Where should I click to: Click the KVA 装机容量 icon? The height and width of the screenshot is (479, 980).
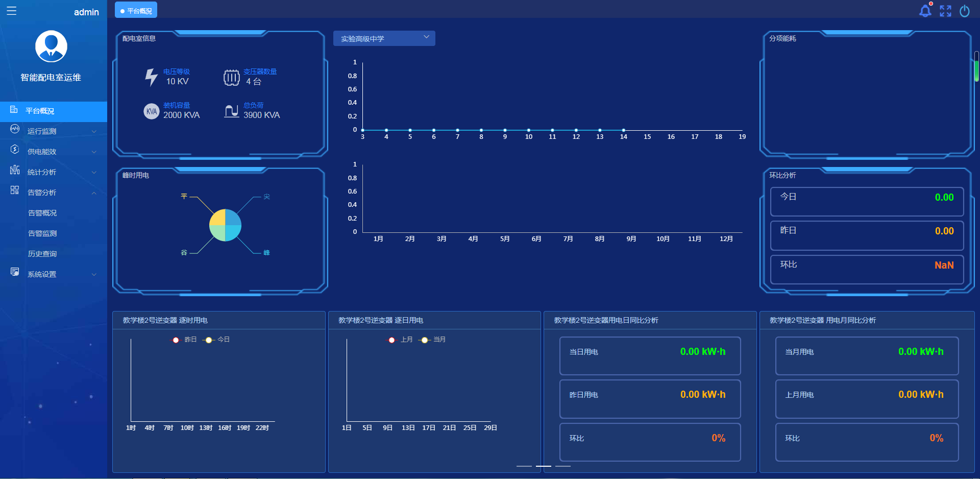point(152,111)
